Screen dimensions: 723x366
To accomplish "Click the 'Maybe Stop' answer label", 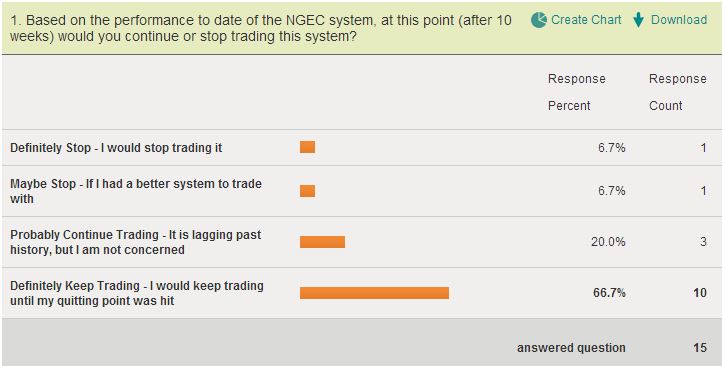I will point(136,191).
